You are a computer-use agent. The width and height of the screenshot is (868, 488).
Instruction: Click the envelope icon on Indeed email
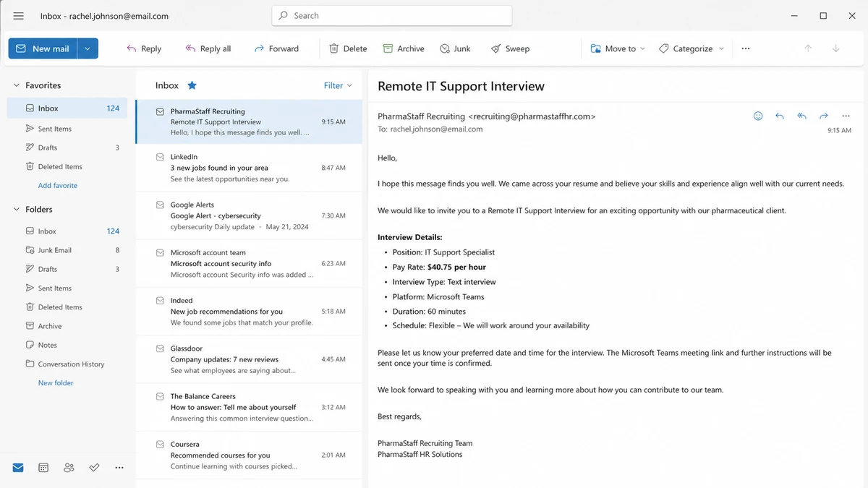160,301
